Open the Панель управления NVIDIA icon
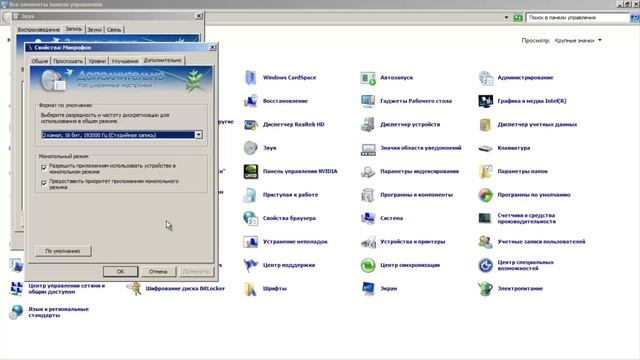 [x=250, y=171]
